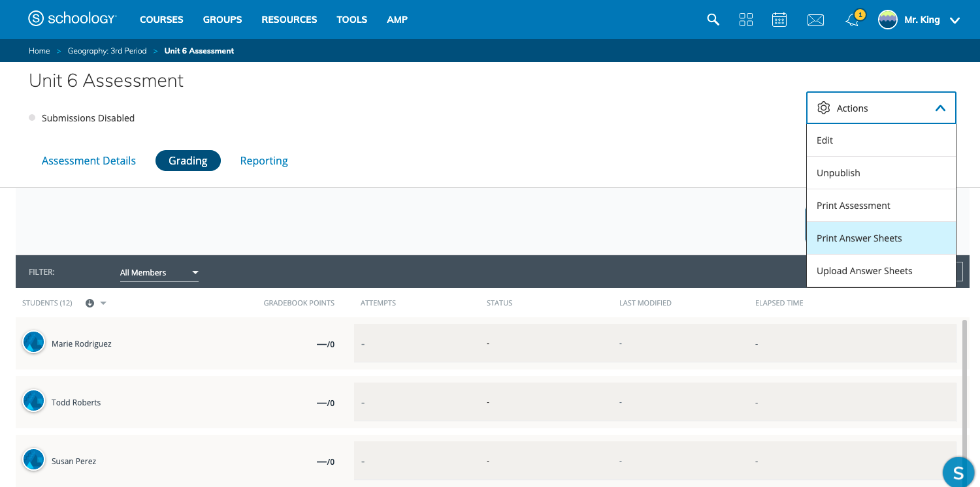980x487 pixels.
Task: Open the app grid icon
Action: tap(745, 20)
